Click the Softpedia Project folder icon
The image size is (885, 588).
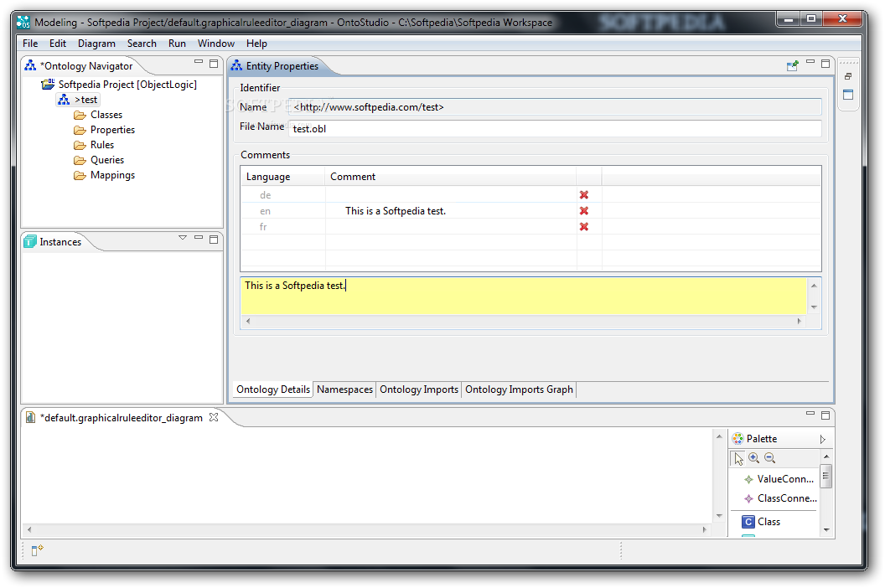[48, 84]
